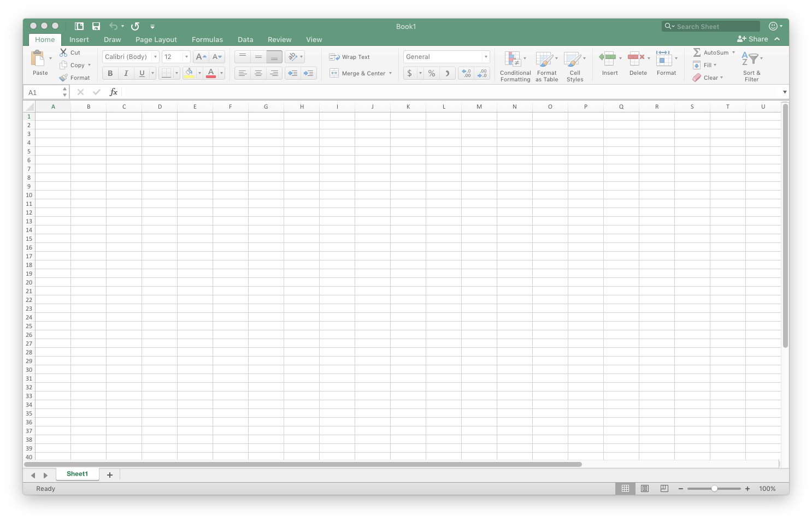Screen dimensions: 812x522
Task: Apply percent style format
Action: [x=432, y=73]
